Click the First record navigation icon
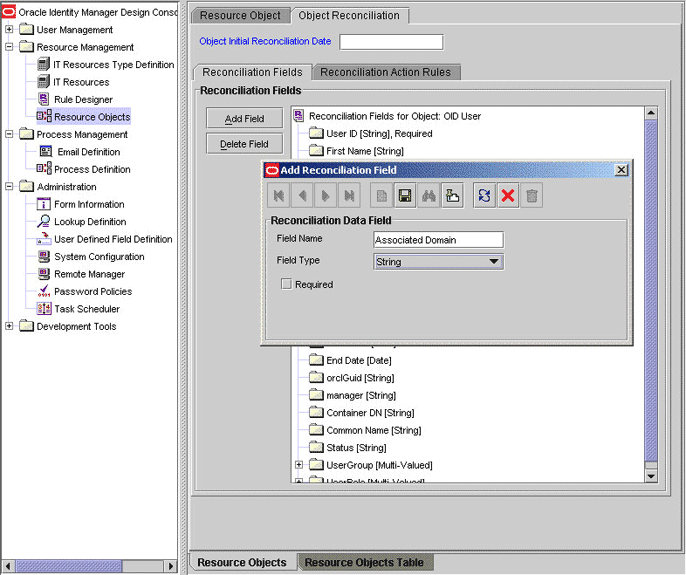 coord(279,196)
